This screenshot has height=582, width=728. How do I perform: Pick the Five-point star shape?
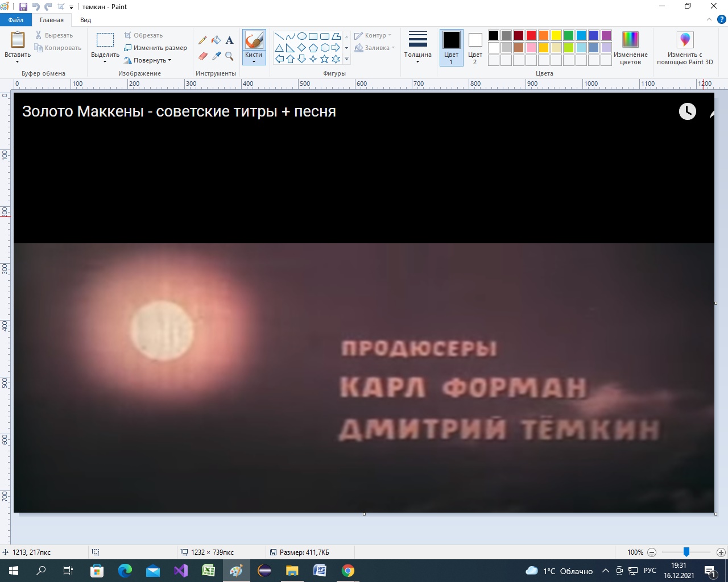[325, 59]
